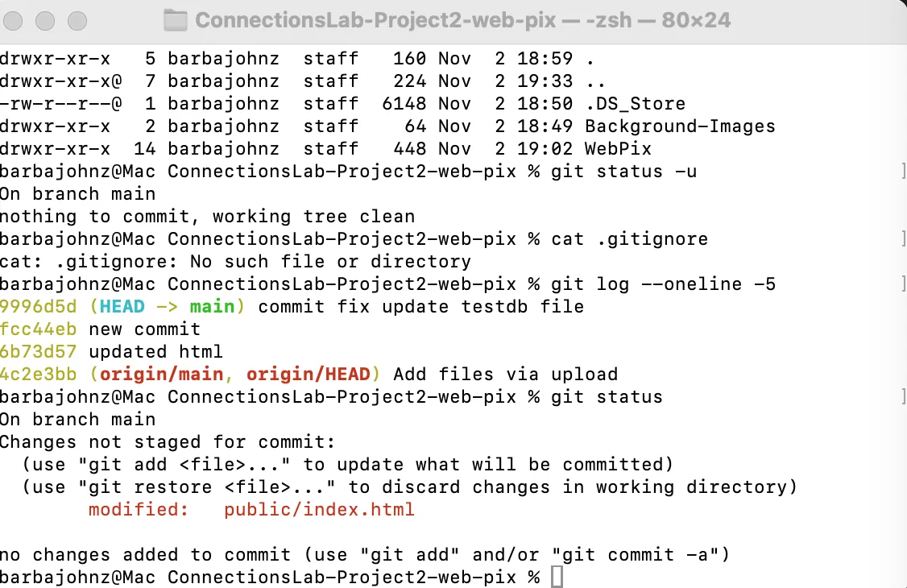The image size is (907, 588).
Task: Click the folder proxy icon in title bar
Action: coord(175,20)
